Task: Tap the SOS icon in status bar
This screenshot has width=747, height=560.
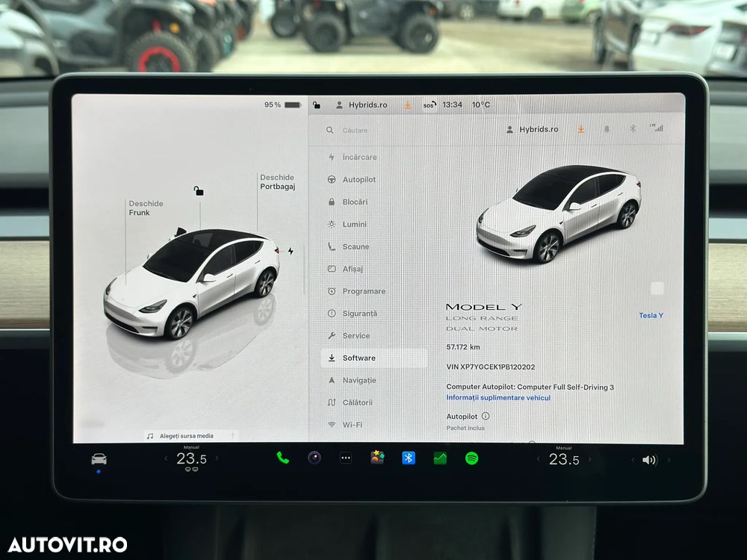Action: pyautogui.click(x=430, y=105)
